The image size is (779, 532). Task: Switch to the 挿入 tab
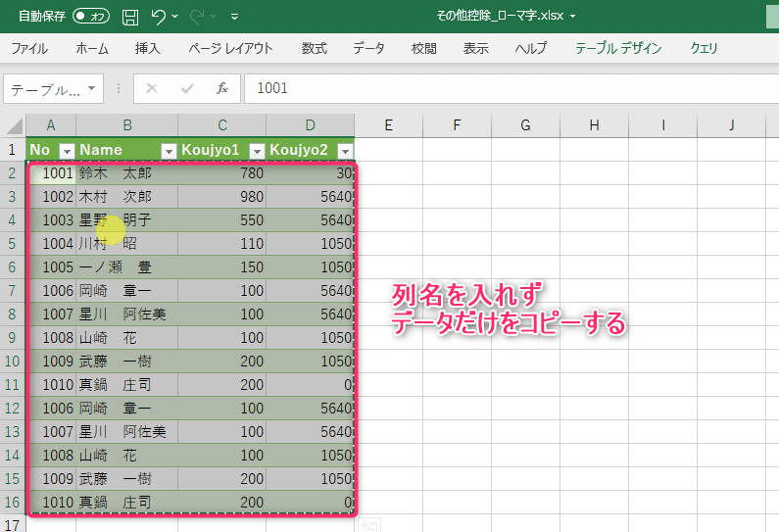[x=148, y=48]
